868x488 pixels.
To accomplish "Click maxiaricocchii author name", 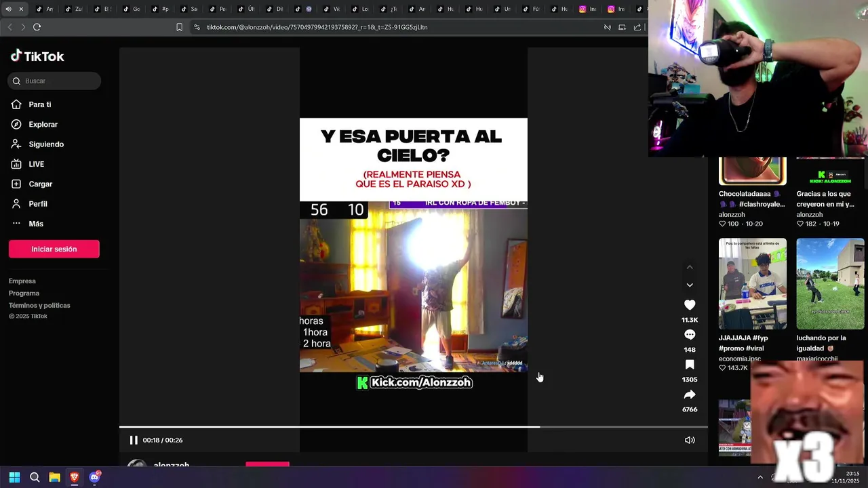I will [x=817, y=359].
